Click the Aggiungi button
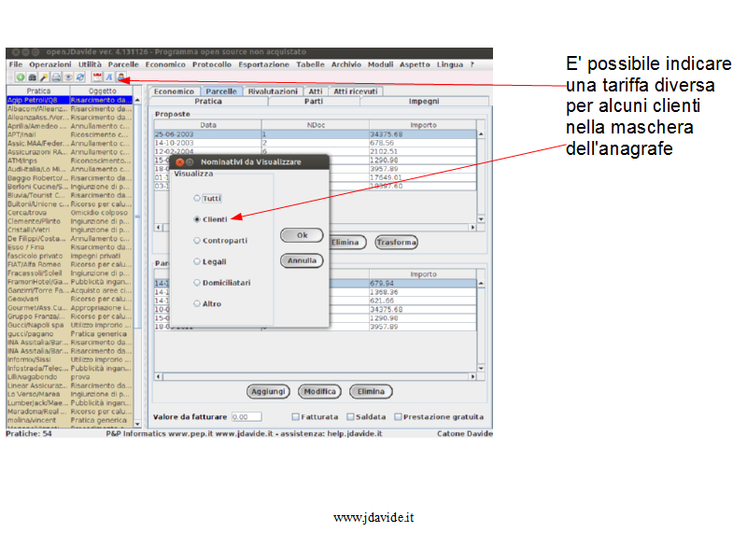The image size is (747, 560). pyautogui.click(x=268, y=391)
